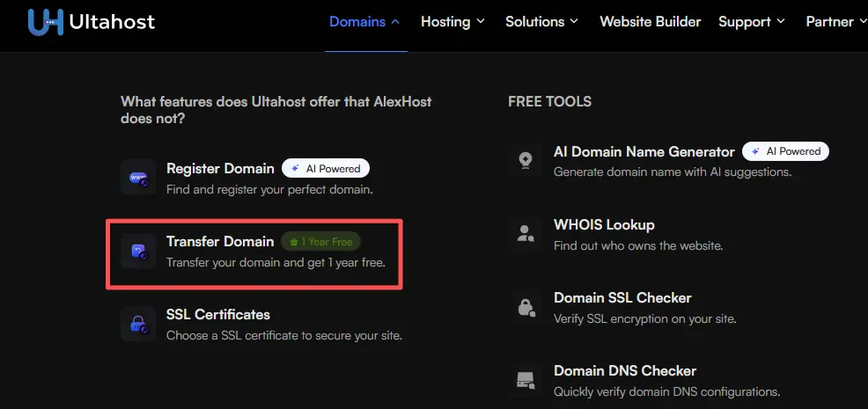Click the Register Domain www icon

[x=138, y=178]
